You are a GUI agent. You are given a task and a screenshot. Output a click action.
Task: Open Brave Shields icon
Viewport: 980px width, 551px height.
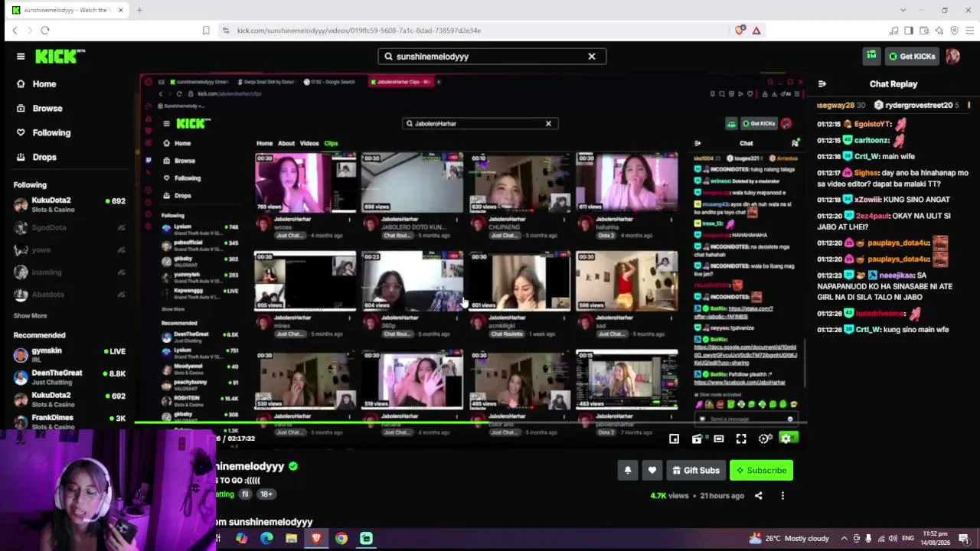click(x=740, y=31)
